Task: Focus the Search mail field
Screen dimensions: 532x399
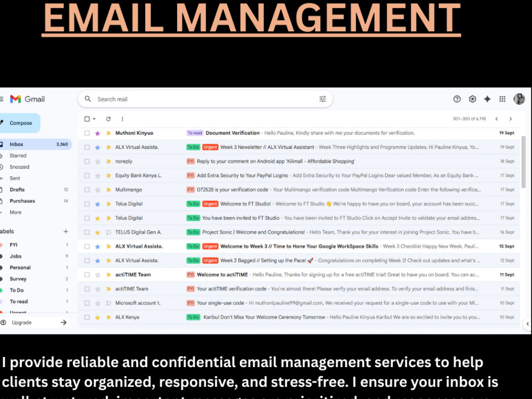Action: 205,99
